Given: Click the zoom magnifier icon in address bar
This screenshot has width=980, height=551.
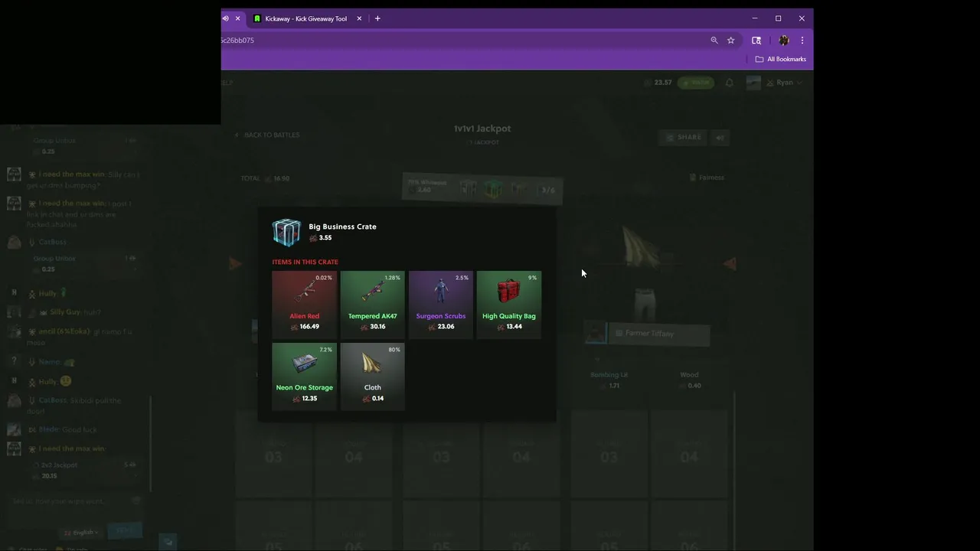Looking at the screenshot, I should [714, 41].
